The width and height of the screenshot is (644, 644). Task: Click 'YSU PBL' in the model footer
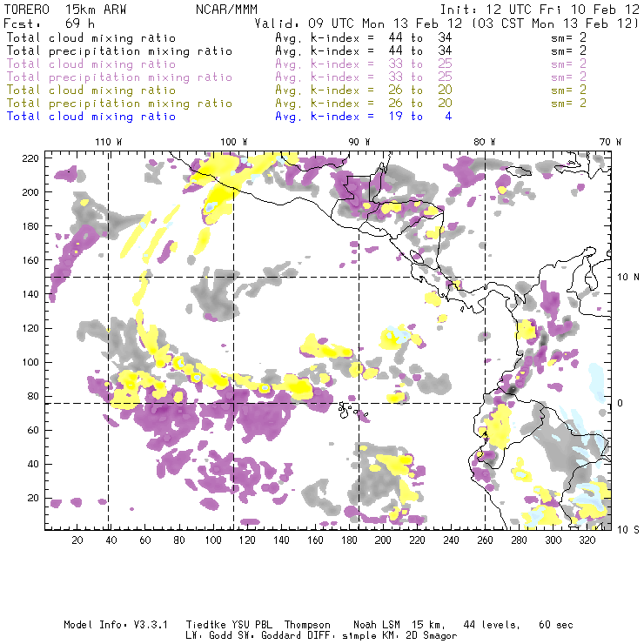252,625
